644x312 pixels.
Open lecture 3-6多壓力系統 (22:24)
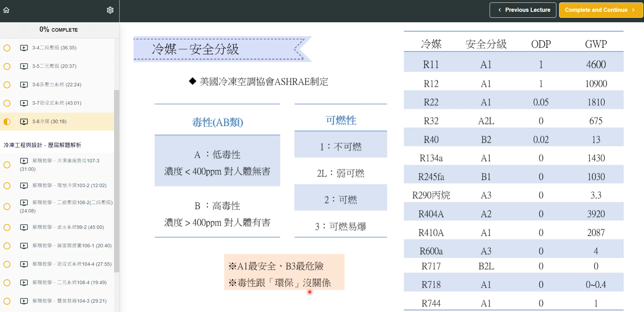pyautogui.click(x=57, y=85)
